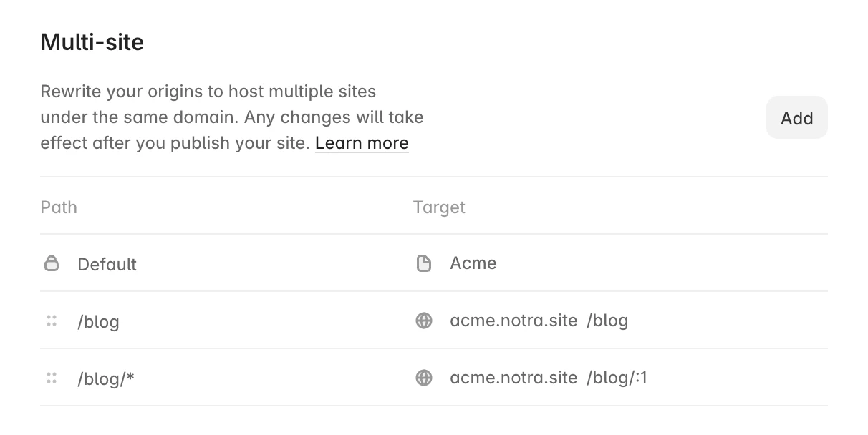Open the Learn more link
This screenshot has height=435, width=868.
pyautogui.click(x=362, y=142)
